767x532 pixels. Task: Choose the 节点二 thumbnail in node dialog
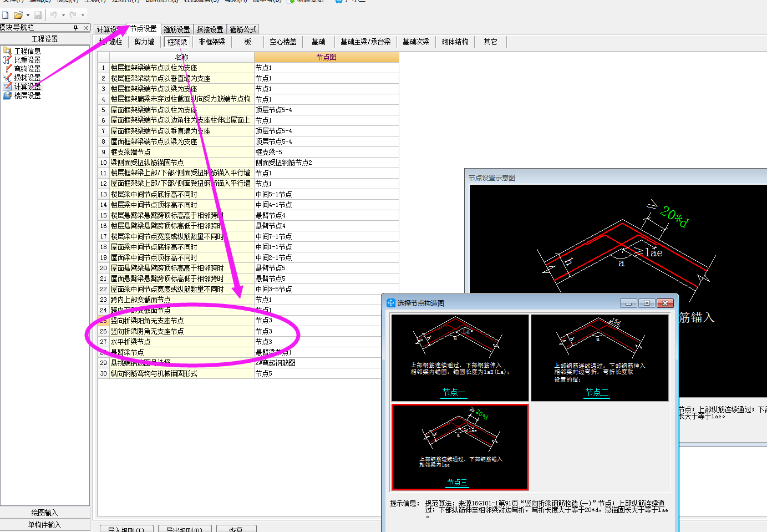point(600,357)
